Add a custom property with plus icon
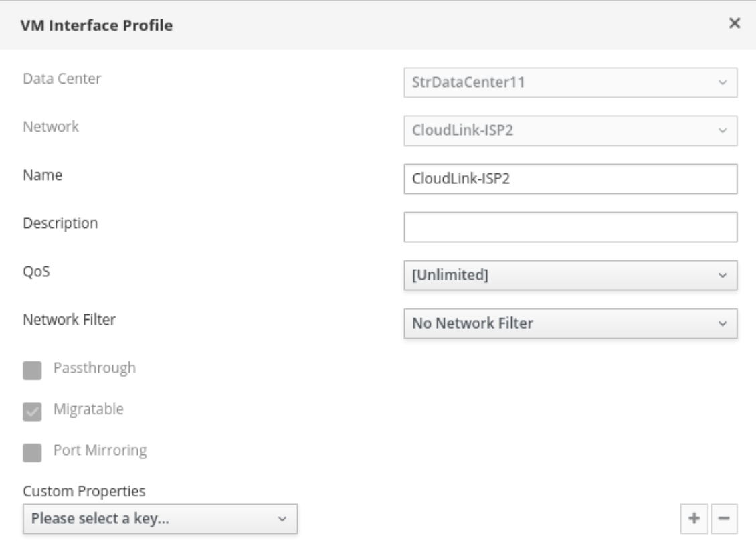The image size is (756, 548). point(694,519)
